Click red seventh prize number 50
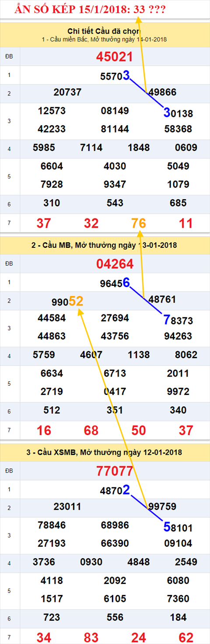 tap(139, 430)
